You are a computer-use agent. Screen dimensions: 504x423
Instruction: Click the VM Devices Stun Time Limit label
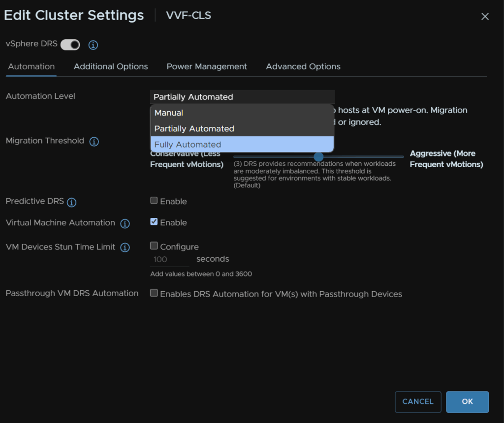[61, 247]
